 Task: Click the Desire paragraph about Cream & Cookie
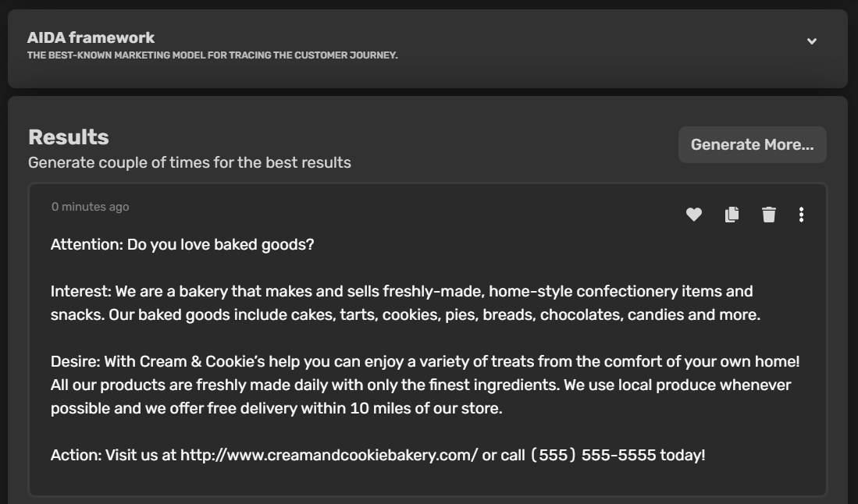425,385
